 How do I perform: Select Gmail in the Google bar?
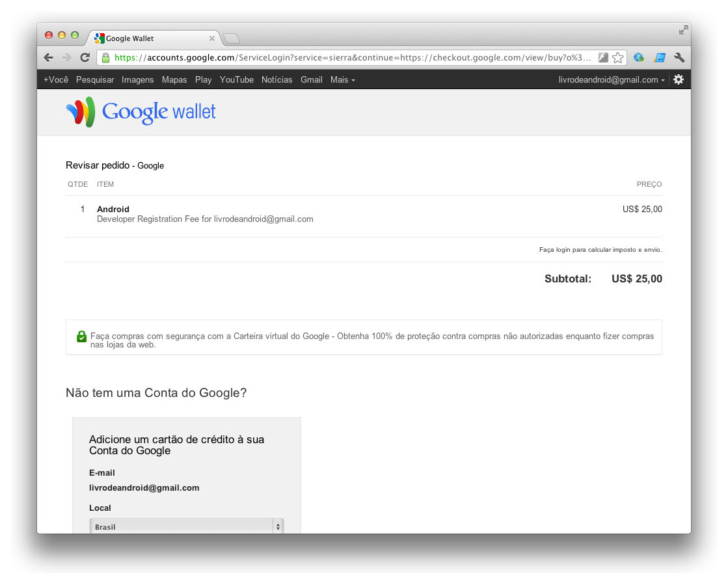tap(311, 79)
